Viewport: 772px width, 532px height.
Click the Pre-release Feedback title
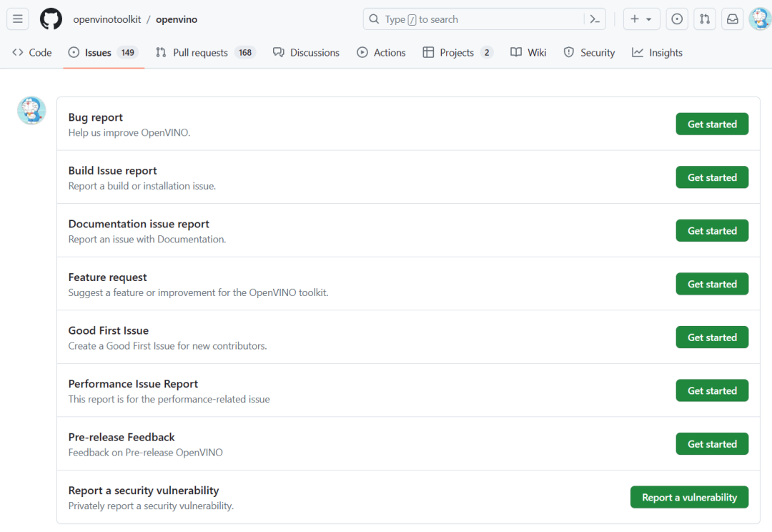click(122, 437)
